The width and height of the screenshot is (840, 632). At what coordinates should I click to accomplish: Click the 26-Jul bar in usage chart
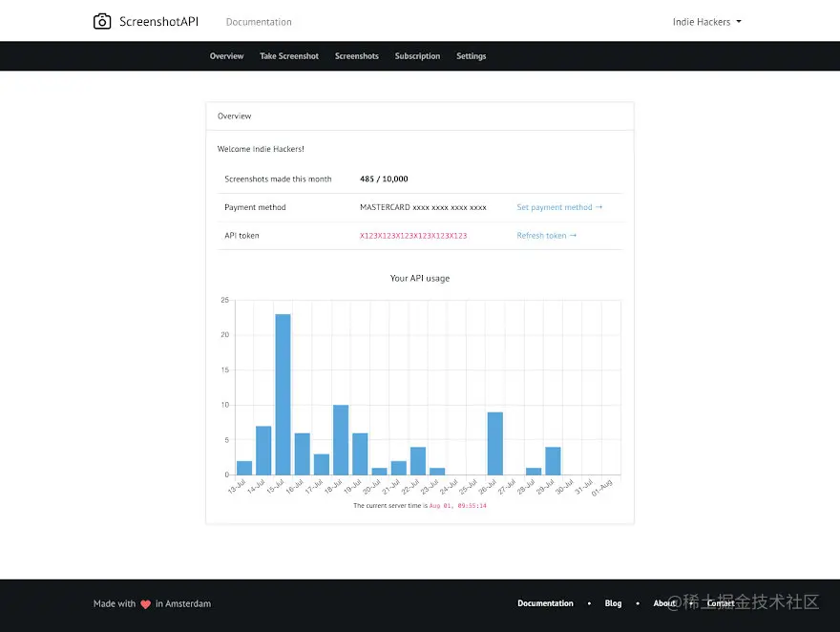pyautogui.click(x=495, y=444)
